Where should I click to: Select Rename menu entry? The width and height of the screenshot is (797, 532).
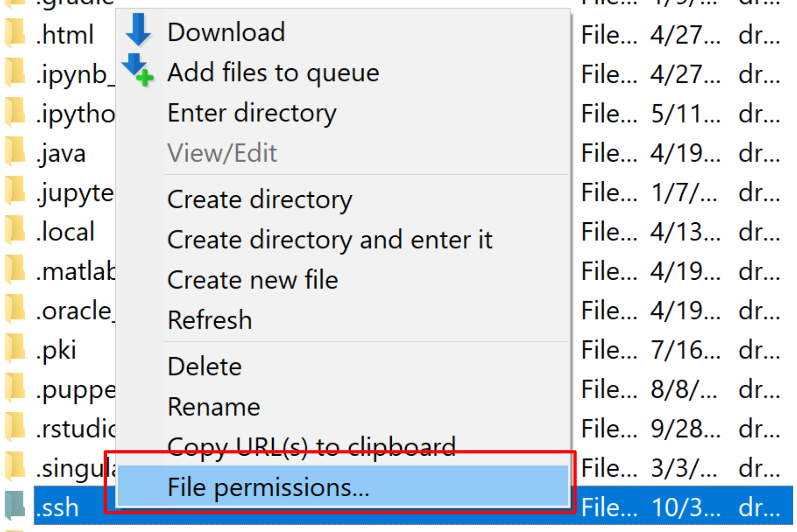213,407
